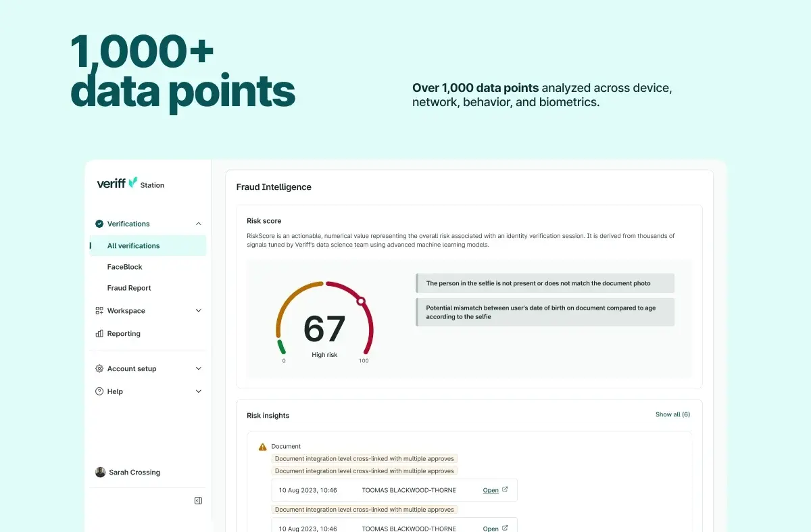Click the Risk score section title
Image resolution: width=811 pixels, height=532 pixels.
point(264,221)
